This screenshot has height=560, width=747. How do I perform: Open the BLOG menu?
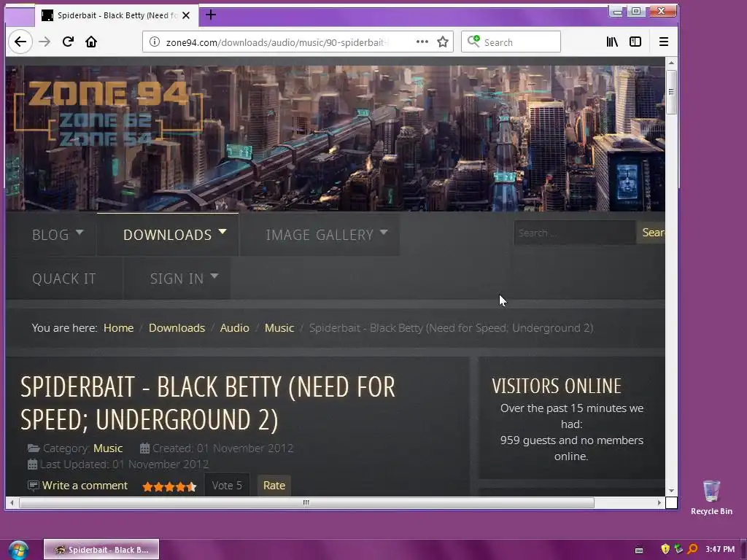click(x=50, y=235)
